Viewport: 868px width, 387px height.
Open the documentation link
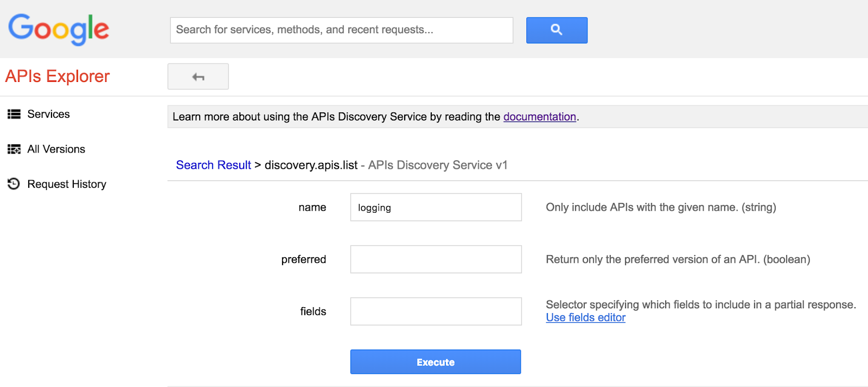click(540, 117)
